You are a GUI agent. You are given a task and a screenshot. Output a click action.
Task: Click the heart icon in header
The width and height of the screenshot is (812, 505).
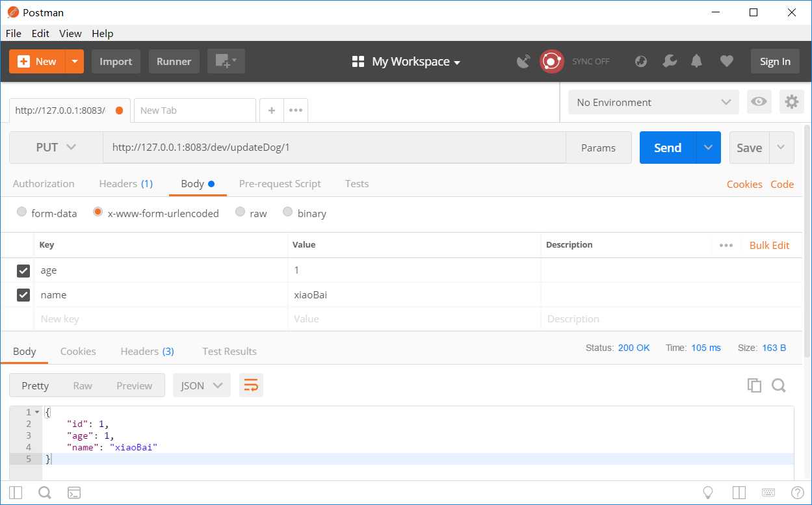pos(727,61)
